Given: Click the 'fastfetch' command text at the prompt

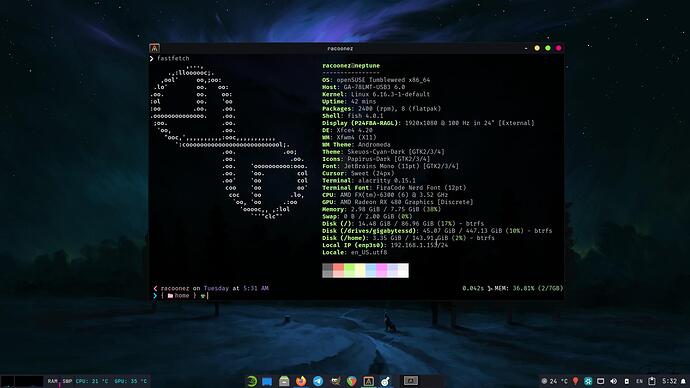Looking at the screenshot, I should coord(173,58).
